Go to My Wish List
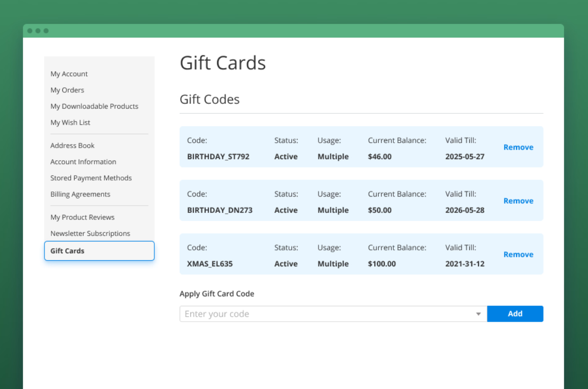Image resolution: width=588 pixels, height=389 pixels. coord(70,122)
